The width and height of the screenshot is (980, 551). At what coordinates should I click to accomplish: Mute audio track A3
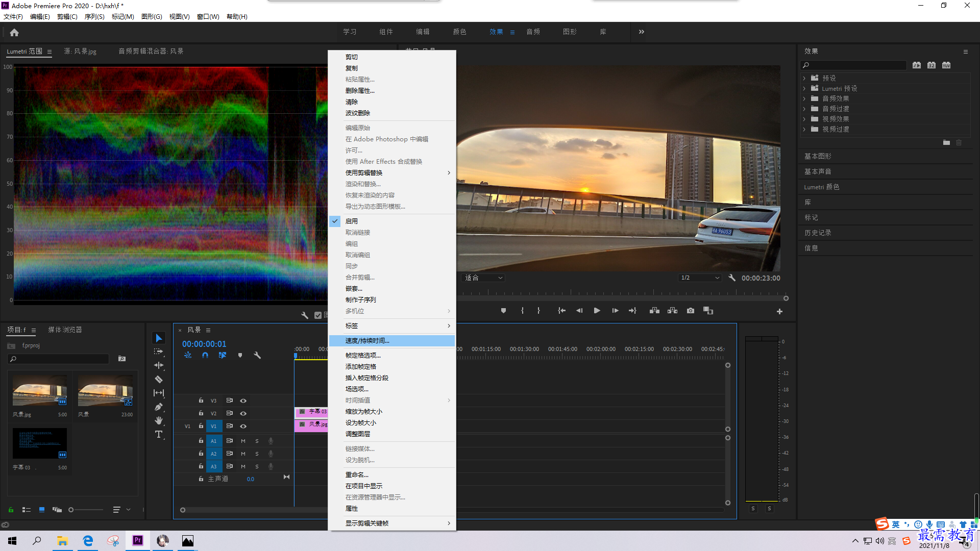point(243,466)
